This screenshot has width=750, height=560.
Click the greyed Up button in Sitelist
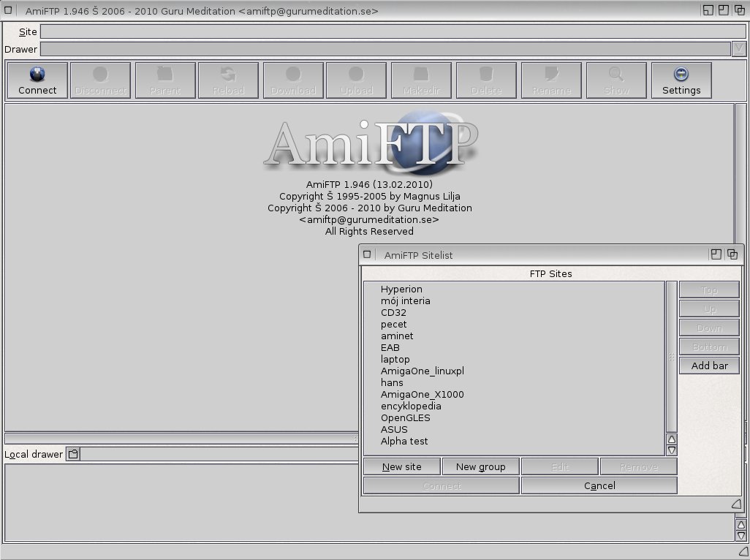click(709, 309)
